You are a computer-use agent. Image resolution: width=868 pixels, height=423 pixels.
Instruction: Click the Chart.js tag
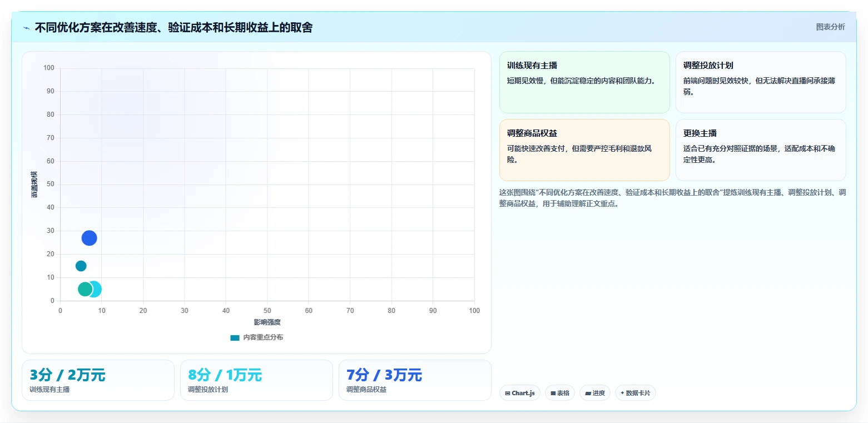click(x=520, y=393)
